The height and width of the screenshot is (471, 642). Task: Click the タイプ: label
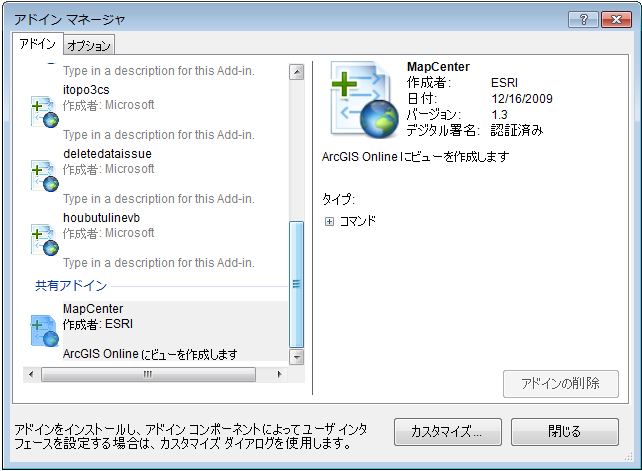(x=338, y=199)
